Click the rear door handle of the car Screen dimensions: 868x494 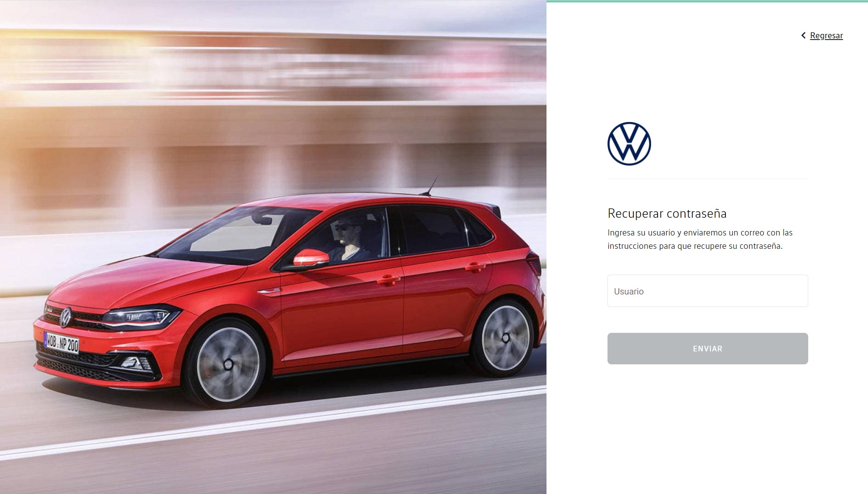coord(475,267)
